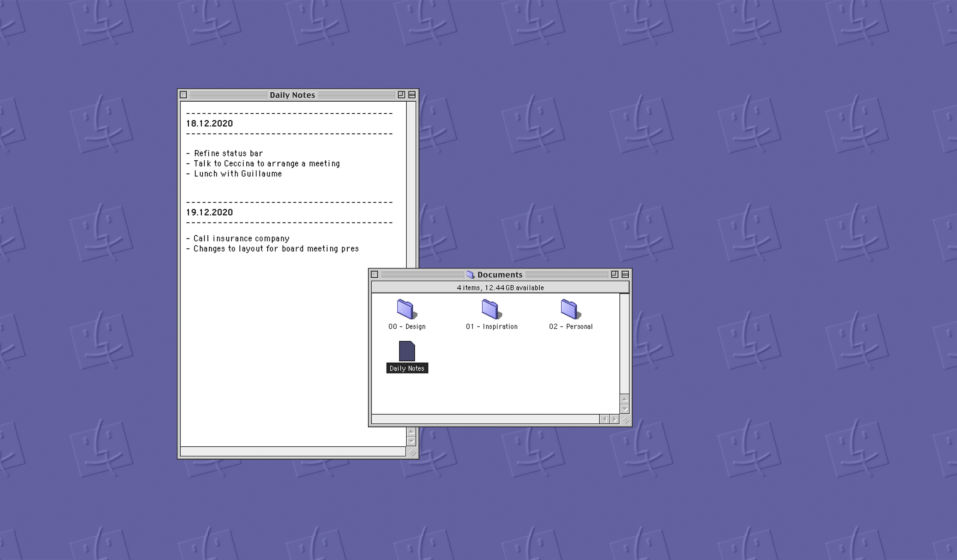Image resolution: width=957 pixels, height=560 pixels.
Task: Open the 02 - Personal folder
Action: coord(570,309)
